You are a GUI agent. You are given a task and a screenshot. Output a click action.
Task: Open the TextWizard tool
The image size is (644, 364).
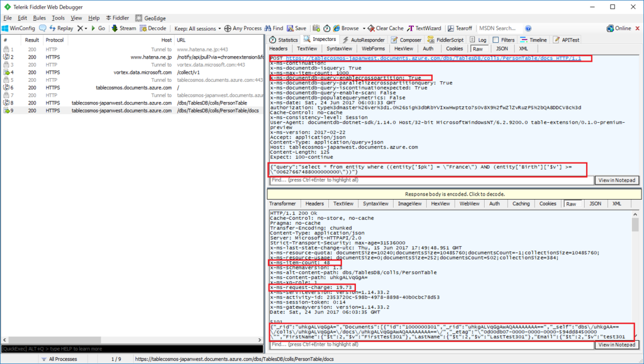click(424, 28)
